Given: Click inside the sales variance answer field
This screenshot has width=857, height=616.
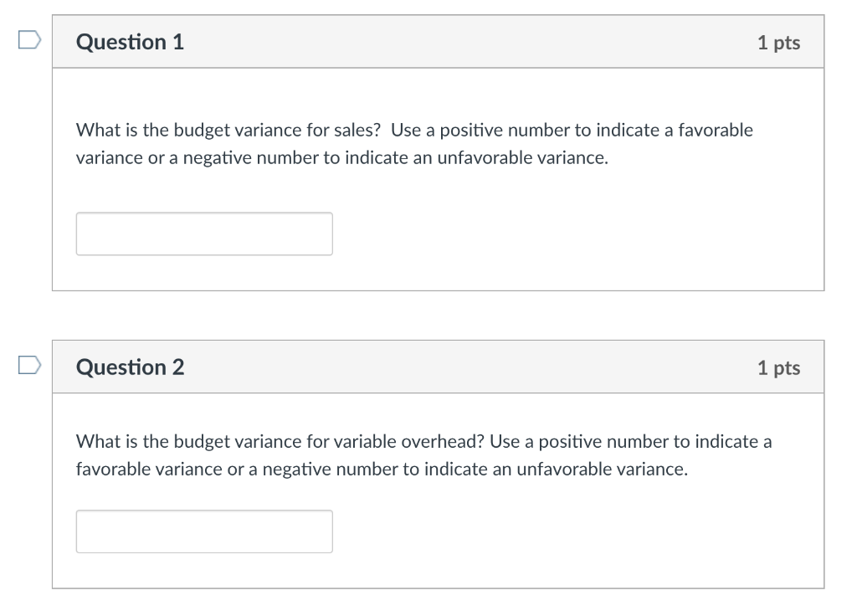Looking at the screenshot, I should [x=204, y=234].
